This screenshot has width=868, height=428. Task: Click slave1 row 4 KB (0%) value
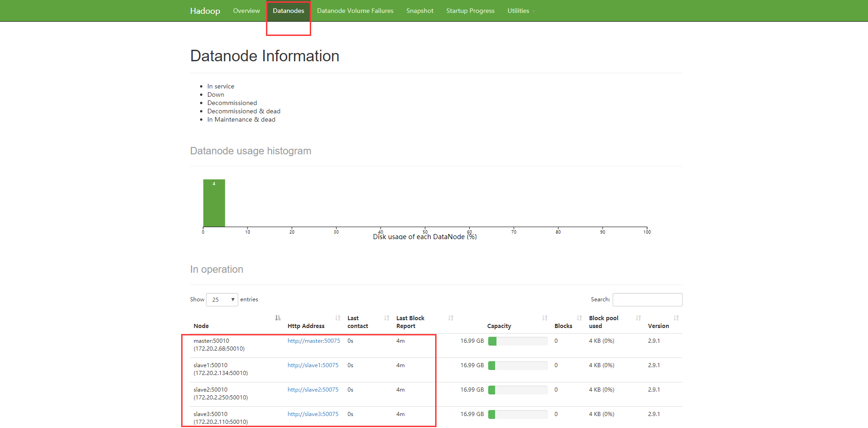click(602, 365)
